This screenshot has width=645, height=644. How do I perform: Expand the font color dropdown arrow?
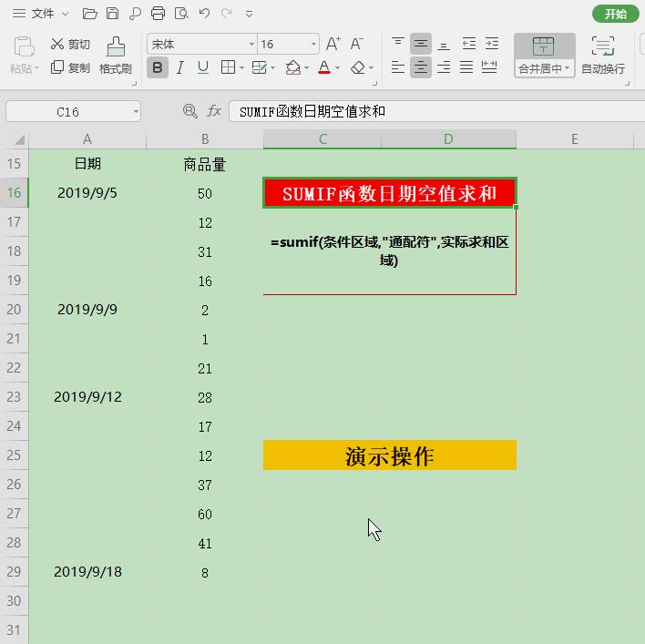point(337,67)
